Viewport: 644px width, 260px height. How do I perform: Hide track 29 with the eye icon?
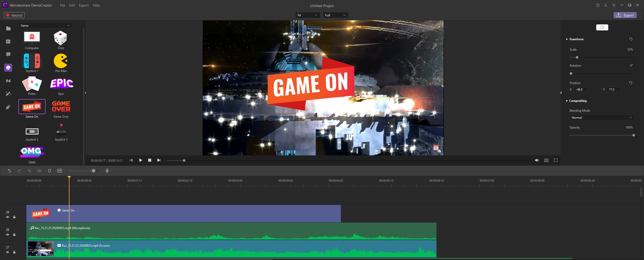[8, 217]
